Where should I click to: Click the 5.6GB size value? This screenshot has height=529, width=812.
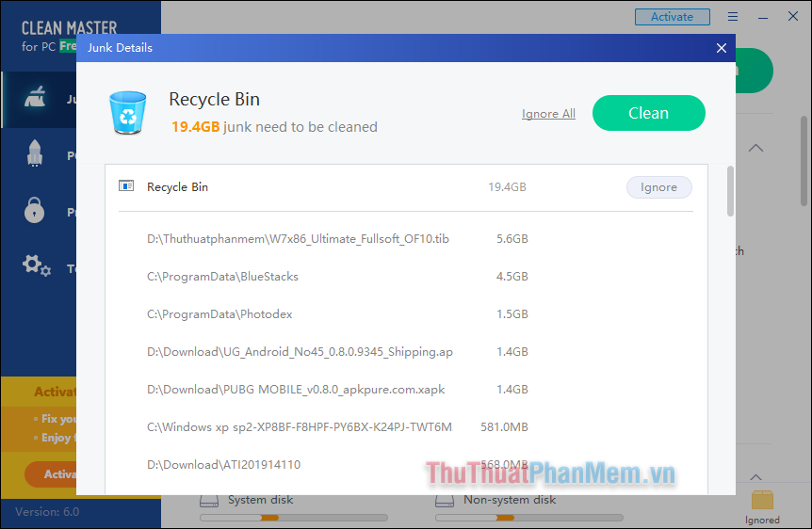512,239
